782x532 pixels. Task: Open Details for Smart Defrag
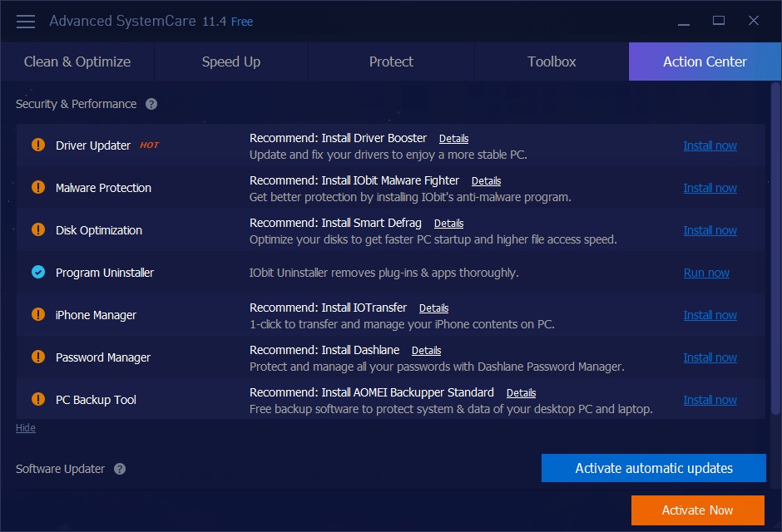tap(449, 223)
